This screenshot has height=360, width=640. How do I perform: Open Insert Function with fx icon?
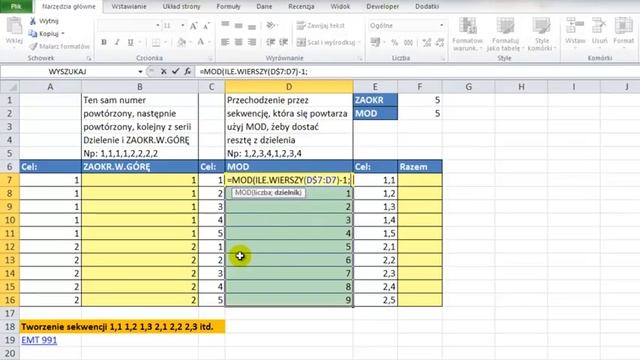[187, 71]
